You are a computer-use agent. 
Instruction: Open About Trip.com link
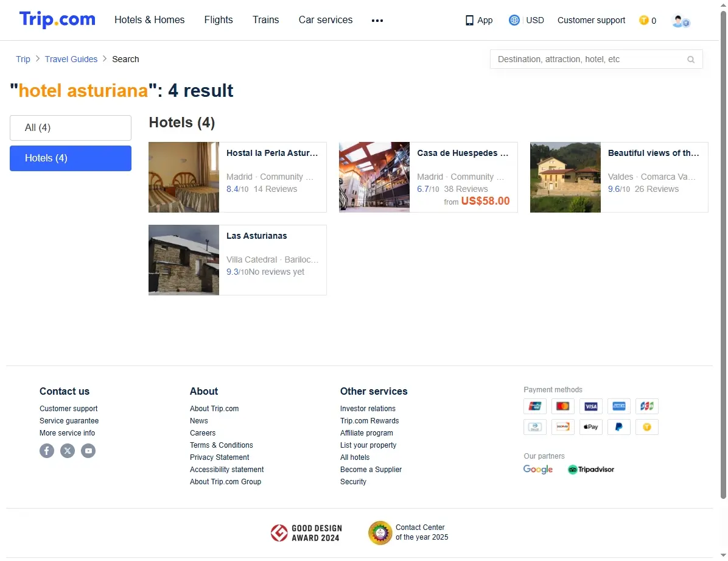[214, 409]
